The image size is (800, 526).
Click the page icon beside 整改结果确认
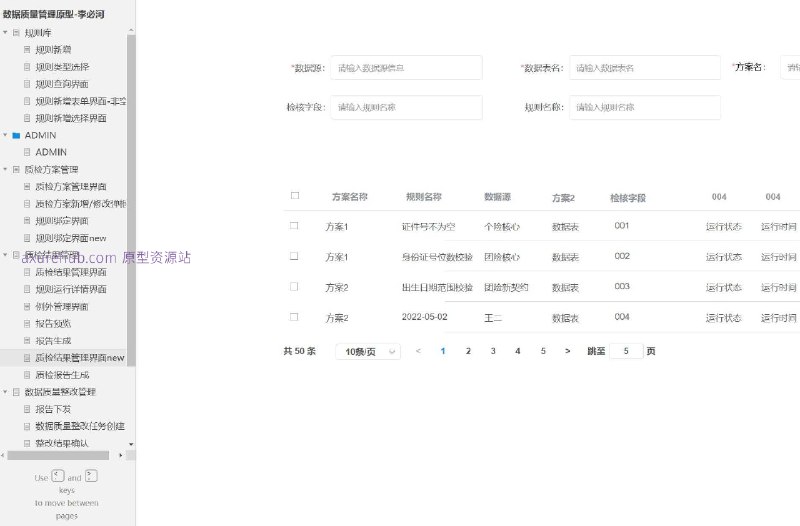tap(27, 443)
